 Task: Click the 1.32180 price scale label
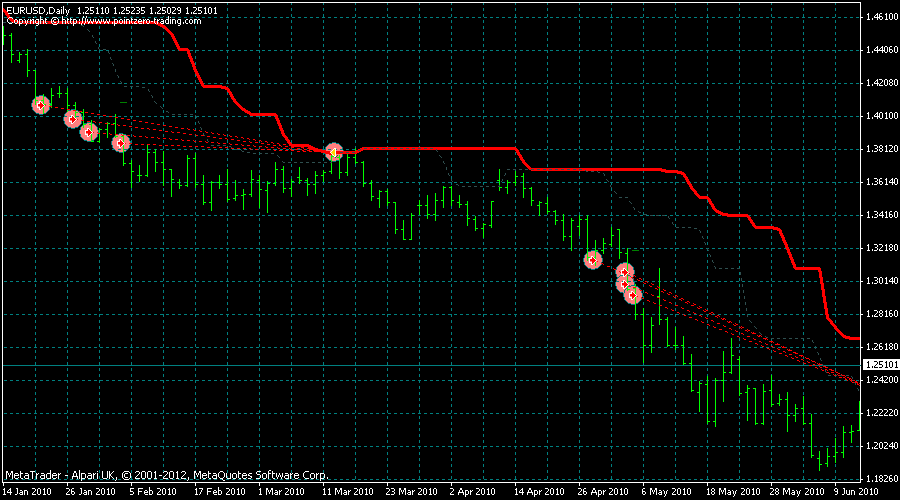[x=882, y=248]
